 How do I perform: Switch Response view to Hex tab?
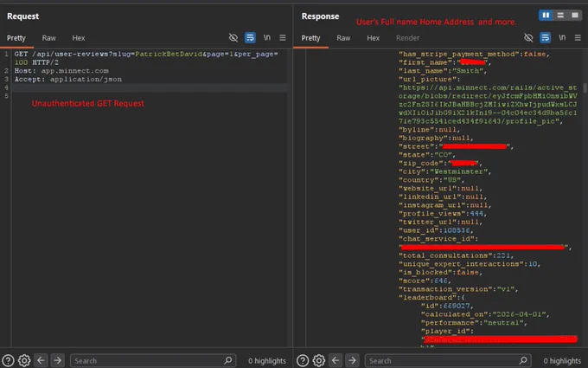[374, 38]
